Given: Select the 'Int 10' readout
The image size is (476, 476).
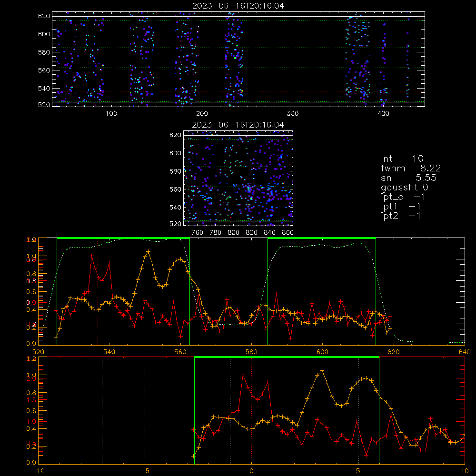Looking at the screenshot, I should 402,159.
